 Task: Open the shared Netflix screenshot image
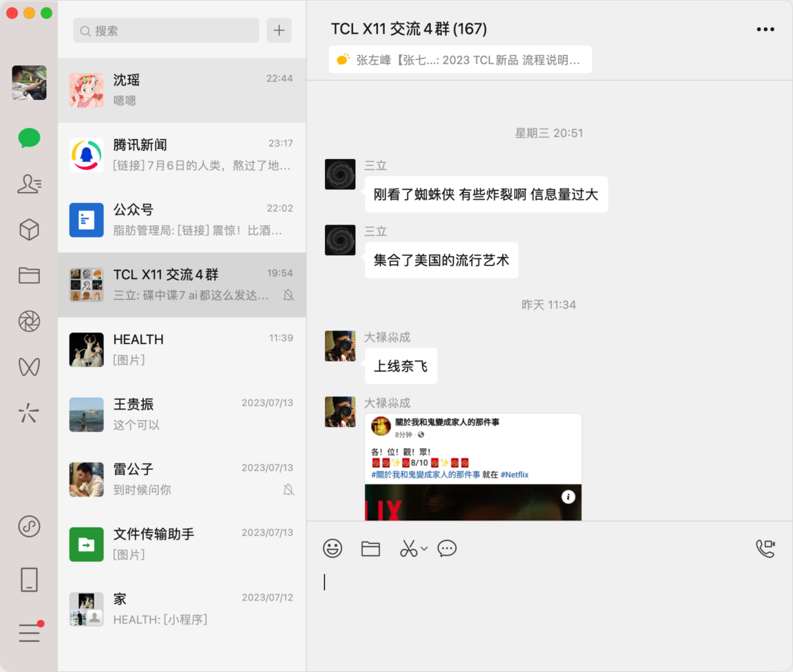click(x=473, y=467)
